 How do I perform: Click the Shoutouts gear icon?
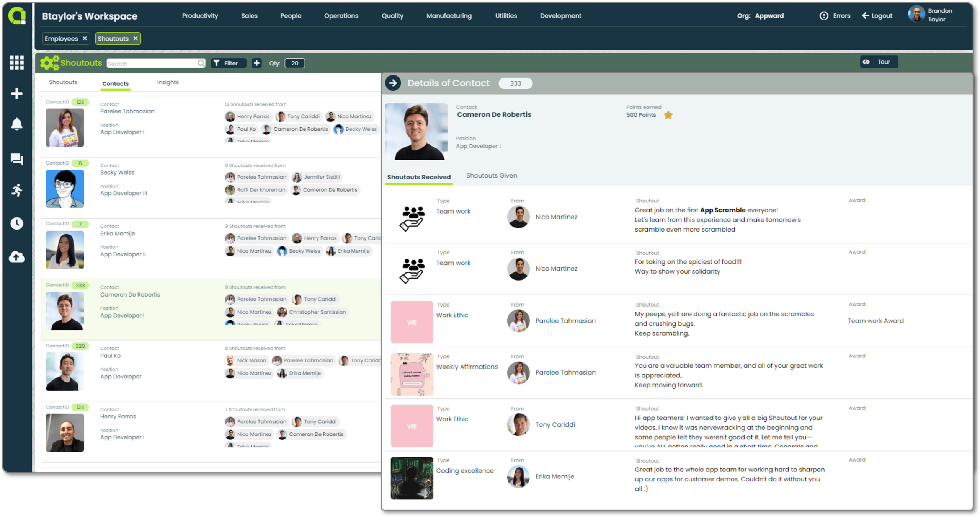pos(50,63)
